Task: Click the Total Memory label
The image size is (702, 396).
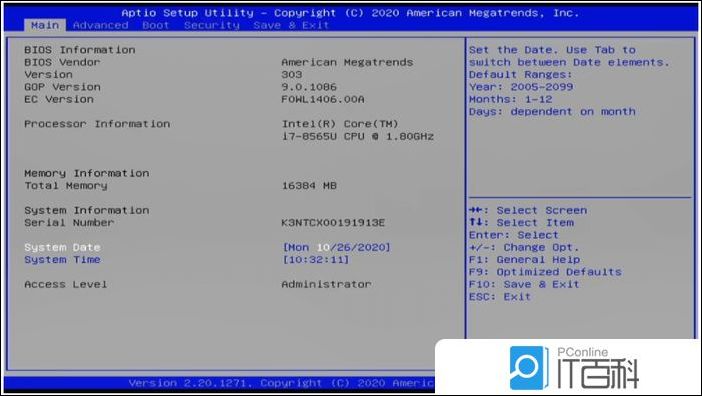Action: 66,186
